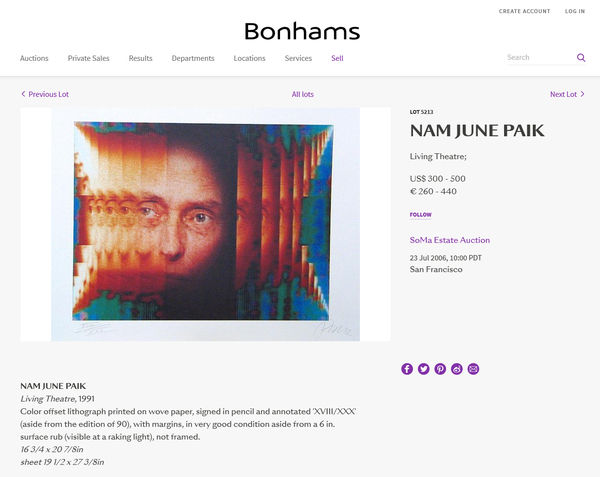Go to Next Lot
Viewport: 600px width, 477px height.
pos(567,94)
